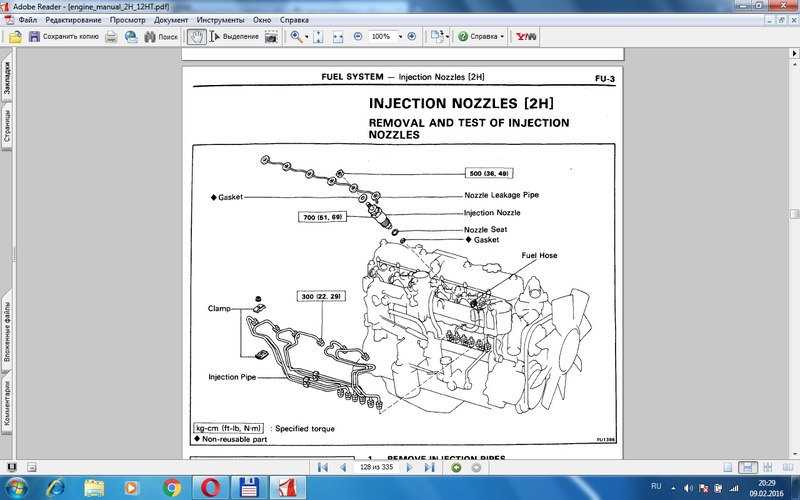800x500 pixels.
Task: Open the Страницы side panel tab
Action: coord(6,130)
